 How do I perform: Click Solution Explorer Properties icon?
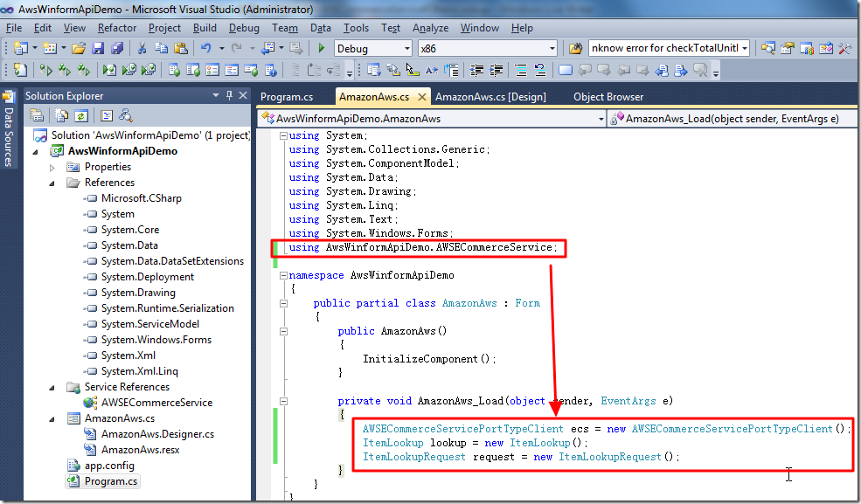37,115
